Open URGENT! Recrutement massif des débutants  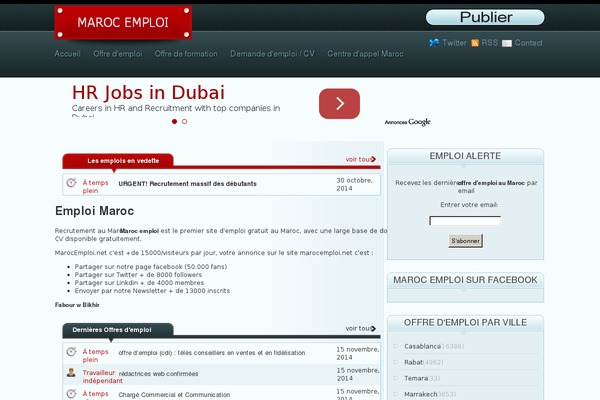[188, 184]
